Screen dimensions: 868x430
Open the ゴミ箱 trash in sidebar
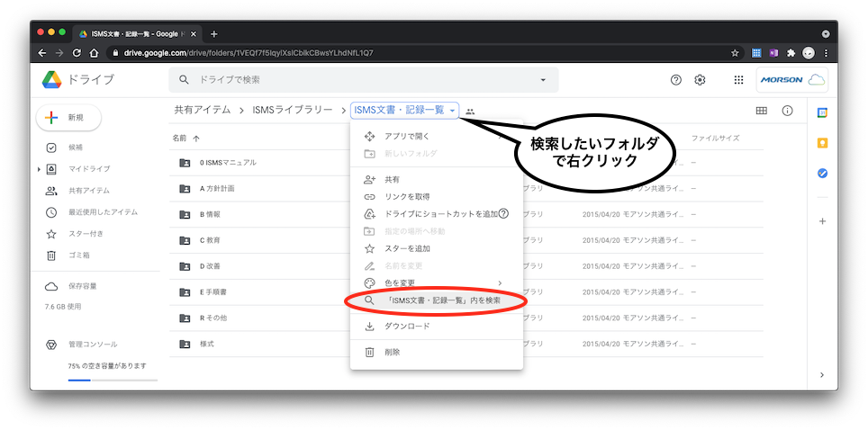click(x=81, y=255)
